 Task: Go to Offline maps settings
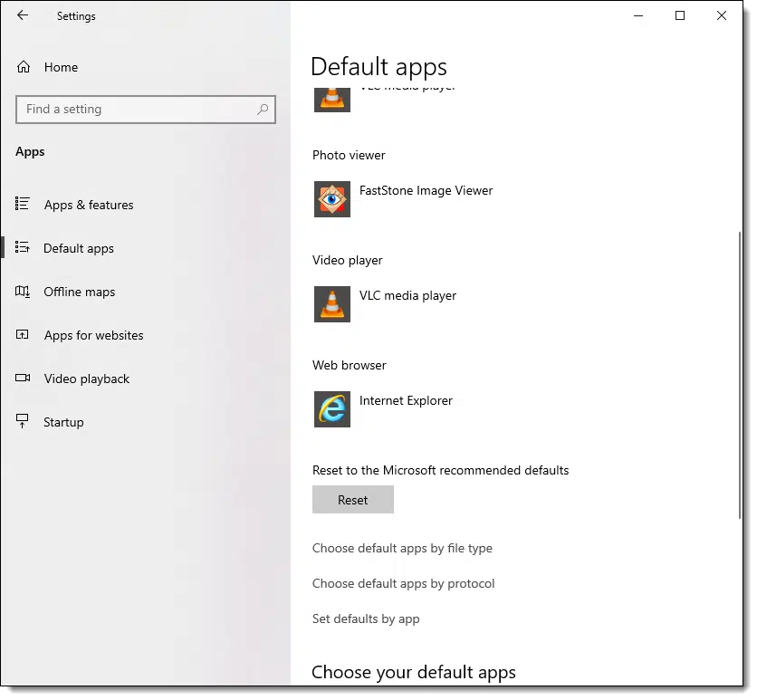(x=80, y=292)
